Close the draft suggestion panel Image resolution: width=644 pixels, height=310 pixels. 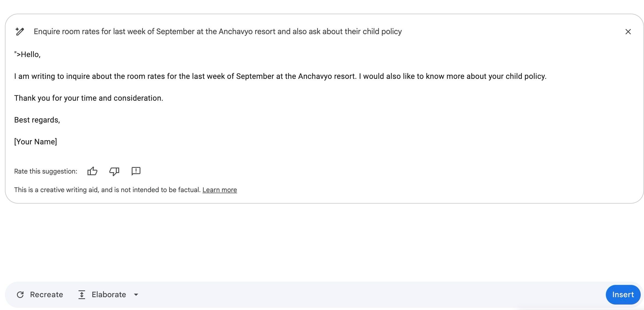pos(628,32)
